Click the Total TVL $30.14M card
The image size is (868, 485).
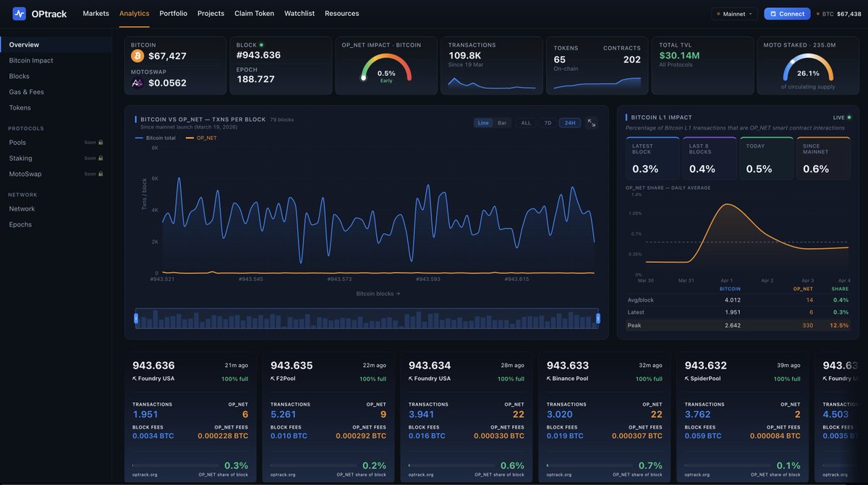pyautogui.click(x=701, y=66)
